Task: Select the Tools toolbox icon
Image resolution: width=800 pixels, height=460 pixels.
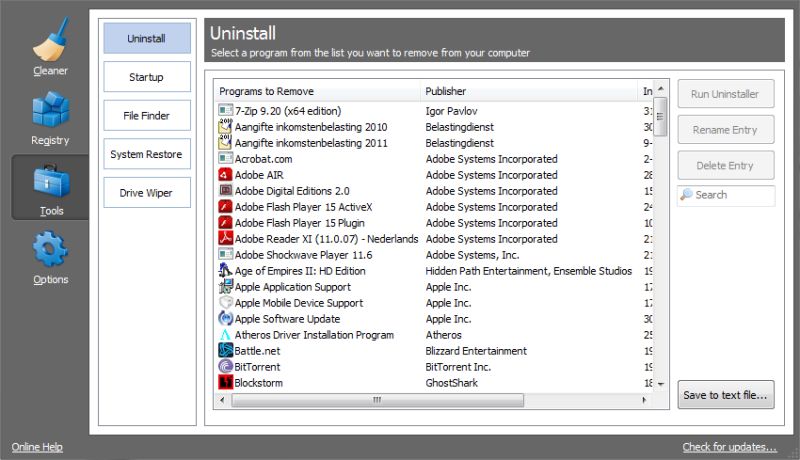Action: [x=51, y=182]
